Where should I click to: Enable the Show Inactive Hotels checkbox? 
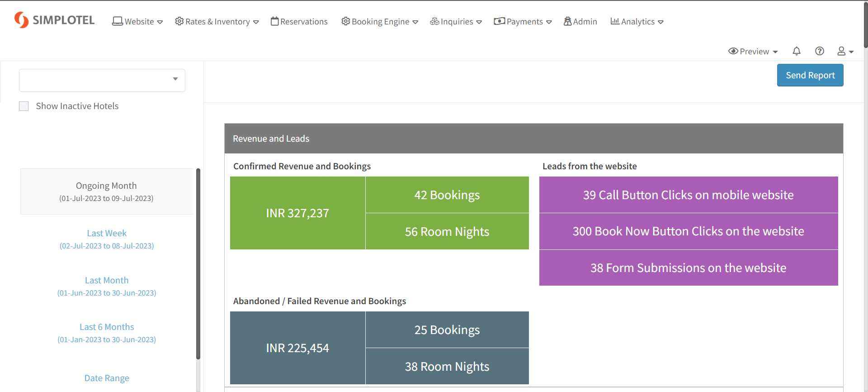[x=24, y=106]
